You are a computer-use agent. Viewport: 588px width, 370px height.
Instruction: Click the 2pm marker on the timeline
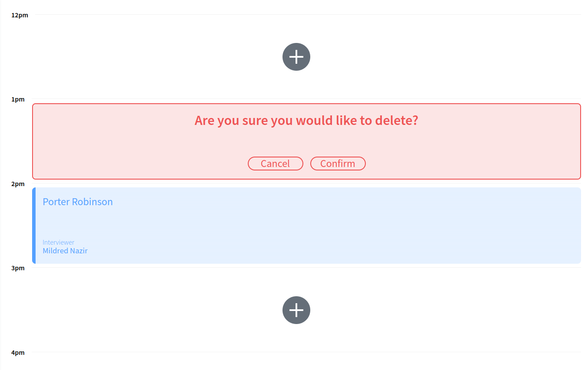(18, 184)
